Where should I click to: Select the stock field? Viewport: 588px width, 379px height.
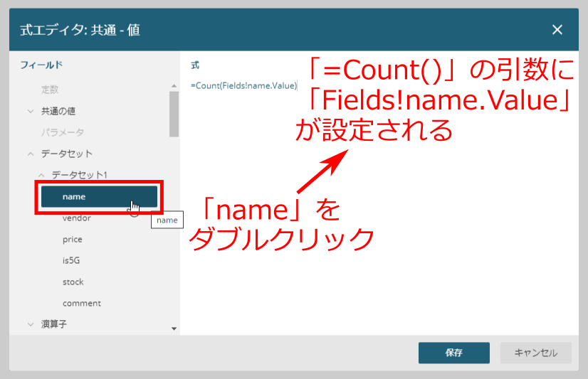pyautogui.click(x=73, y=282)
